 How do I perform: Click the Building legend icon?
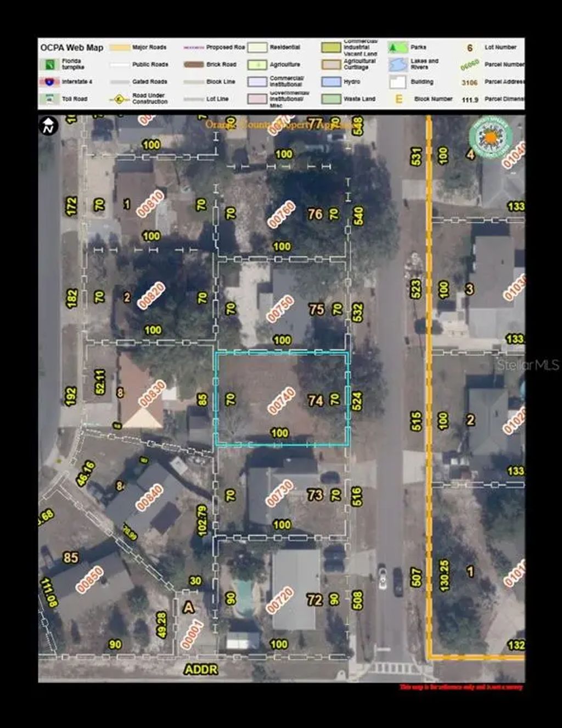[x=398, y=82]
